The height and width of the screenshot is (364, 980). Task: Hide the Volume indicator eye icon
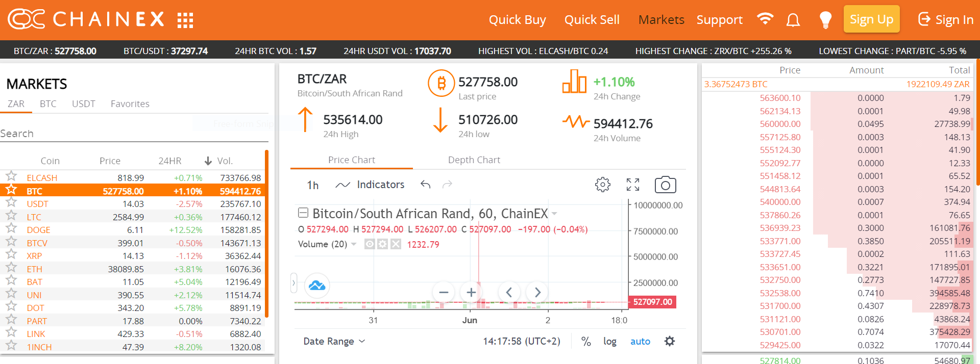(370, 244)
